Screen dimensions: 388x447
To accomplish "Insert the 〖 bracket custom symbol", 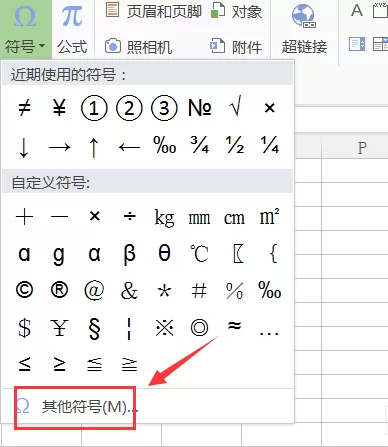I will point(238,254).
